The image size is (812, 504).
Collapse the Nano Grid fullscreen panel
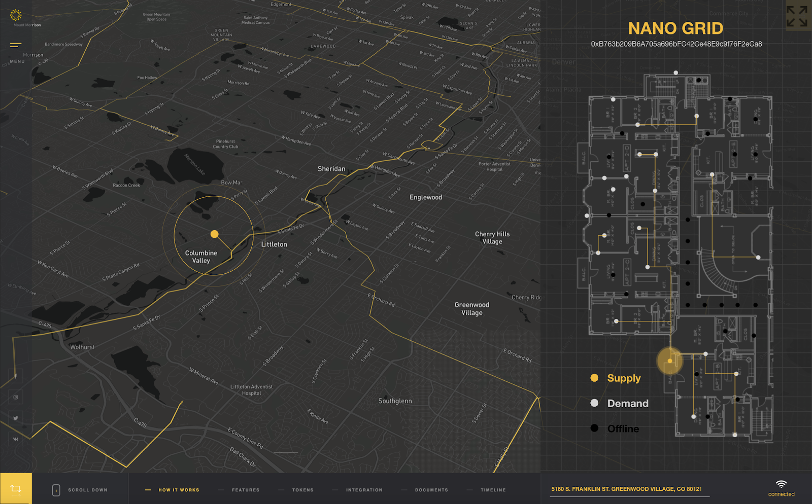coord(797,16)
